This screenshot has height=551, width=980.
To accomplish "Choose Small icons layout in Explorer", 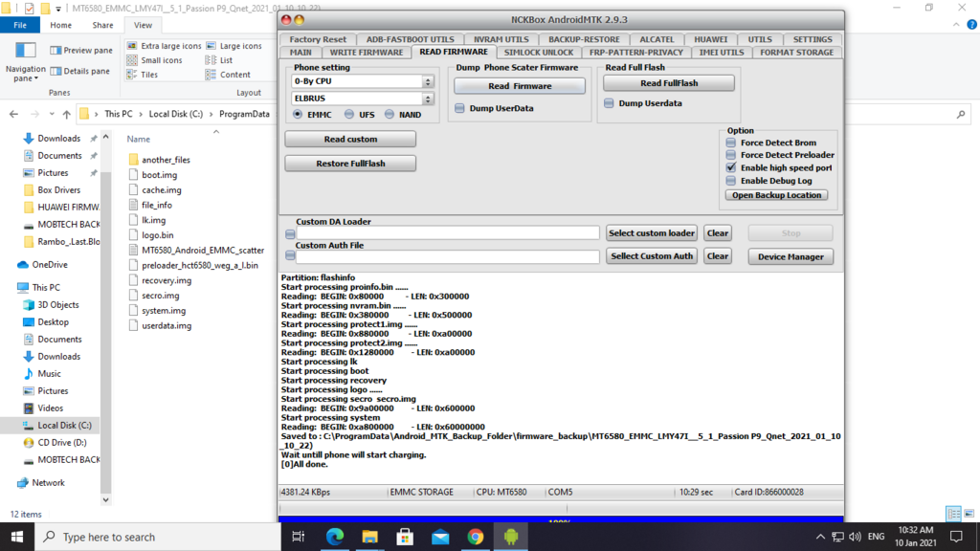I will 154,60.
